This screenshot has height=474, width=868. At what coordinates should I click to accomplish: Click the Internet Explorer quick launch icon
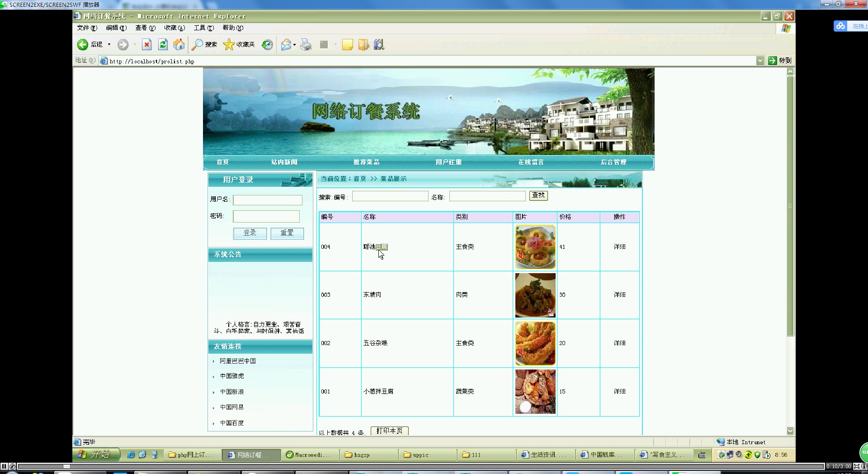(x=131, y=455)
